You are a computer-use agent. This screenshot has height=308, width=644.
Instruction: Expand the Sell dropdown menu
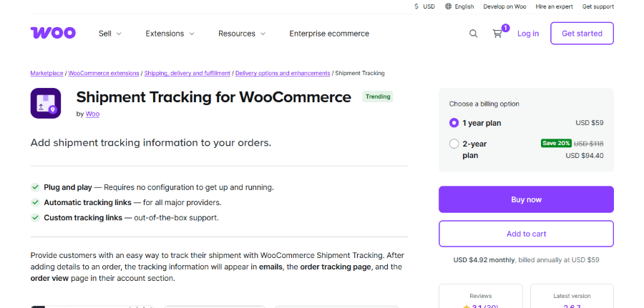[x=110, y=34]
